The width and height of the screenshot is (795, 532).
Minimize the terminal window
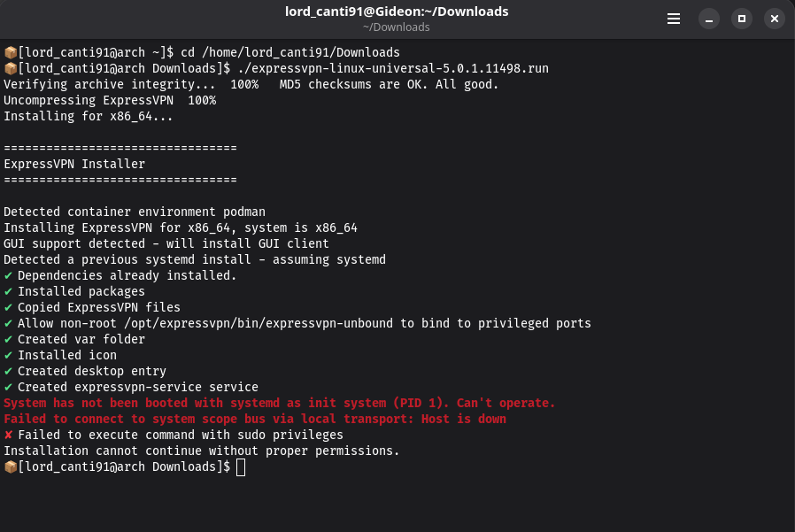point(708,19)
